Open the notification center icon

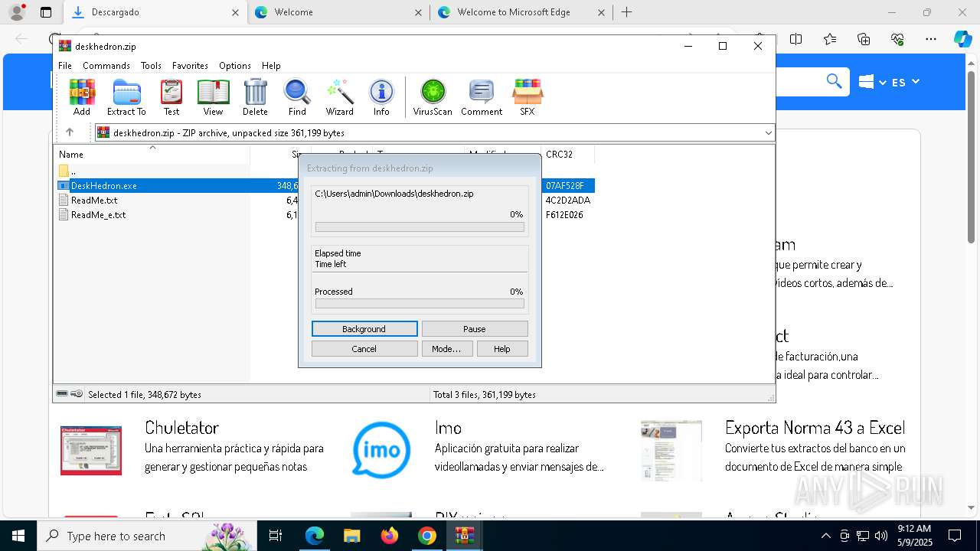tap(955, 536)
